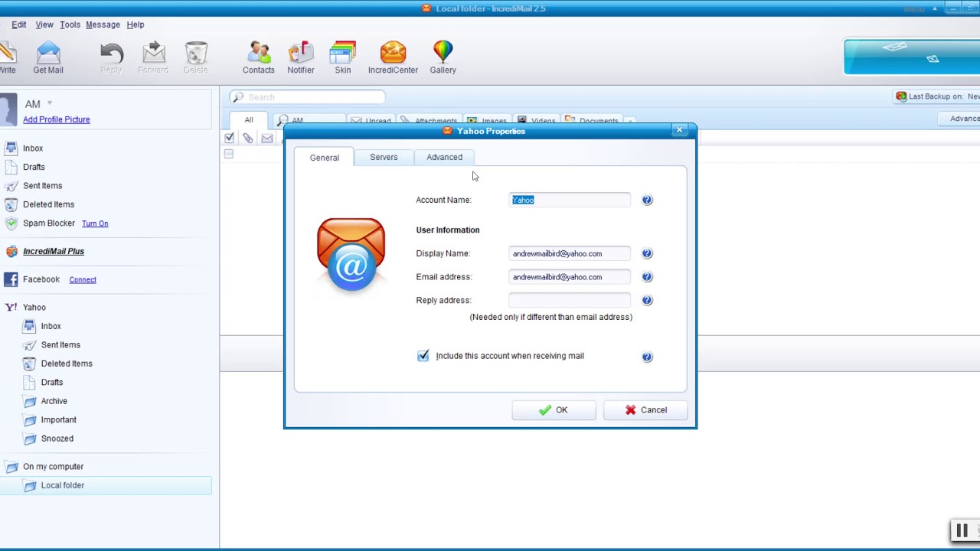Click help icon beside Reply address
980x551 pixels.
(647, 300)
